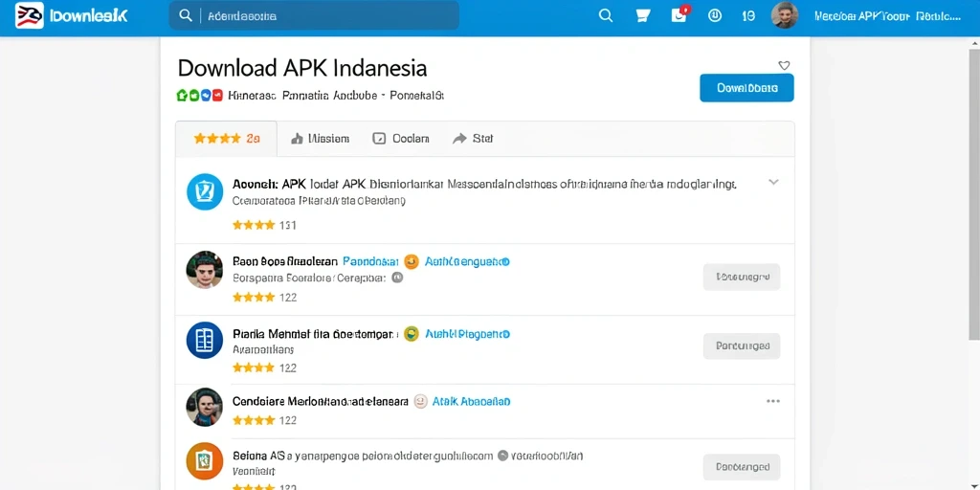Click the light blue shield app icon
980x490 pixels.
tap(205, 191)
